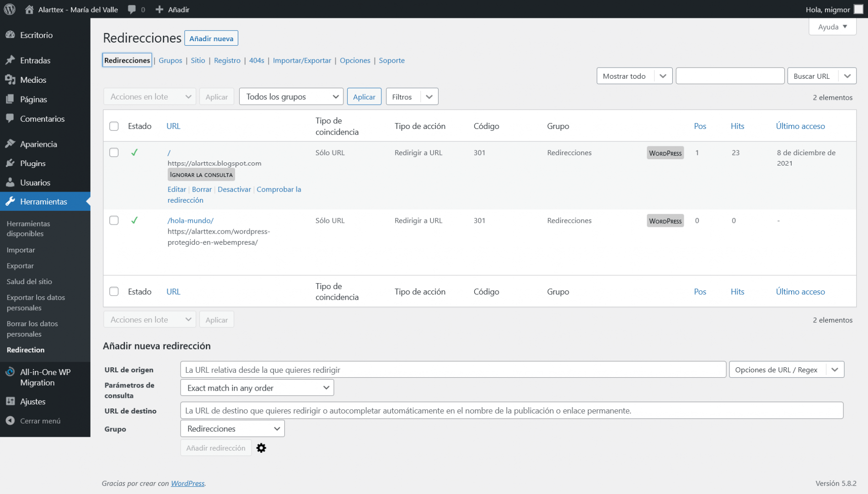The width and height of the screenshot is (868, 494).
Task: Open Páginas pages icon
Action: point(10,99)
